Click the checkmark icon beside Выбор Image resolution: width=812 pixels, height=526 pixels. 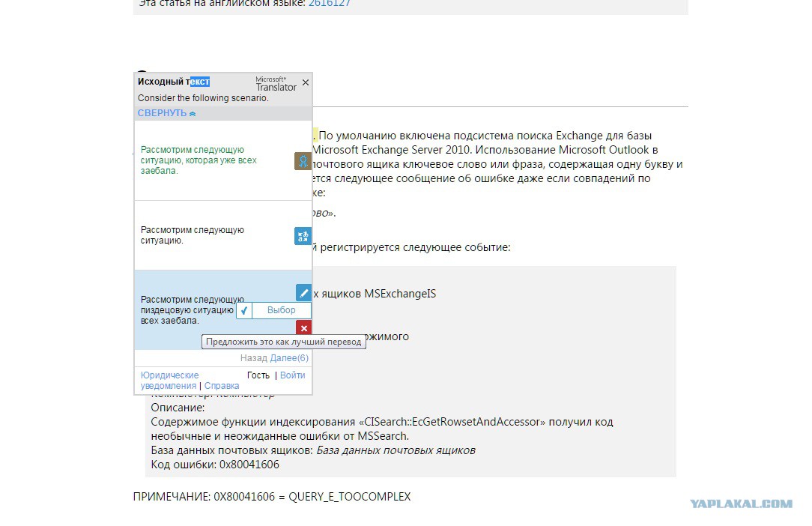coord(244,310)
